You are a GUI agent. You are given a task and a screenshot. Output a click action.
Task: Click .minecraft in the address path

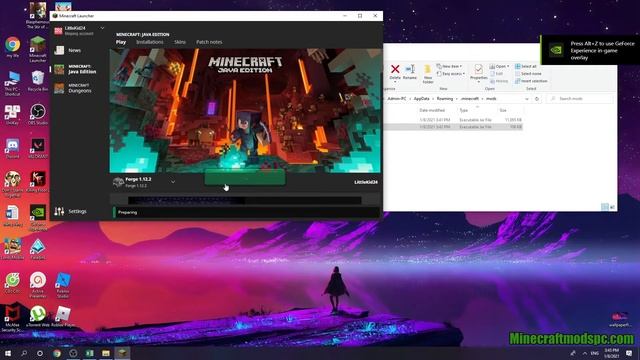click(469, 99)
